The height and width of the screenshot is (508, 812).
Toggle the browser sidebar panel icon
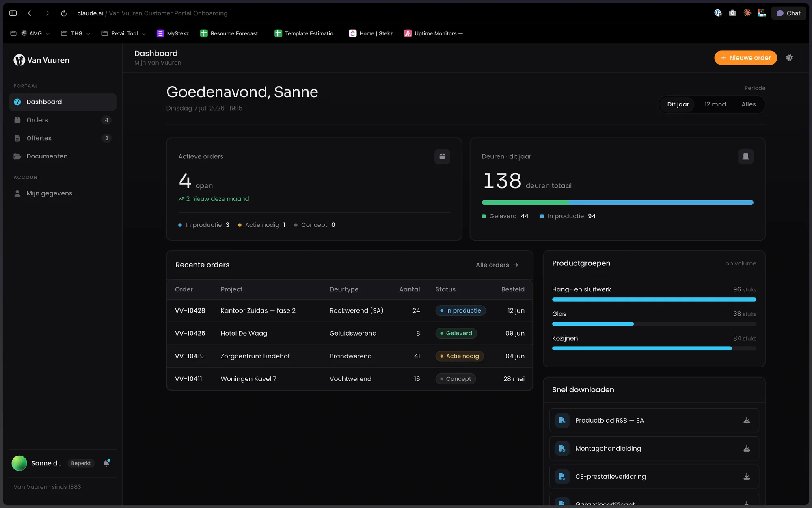click(x=13, y=13)
